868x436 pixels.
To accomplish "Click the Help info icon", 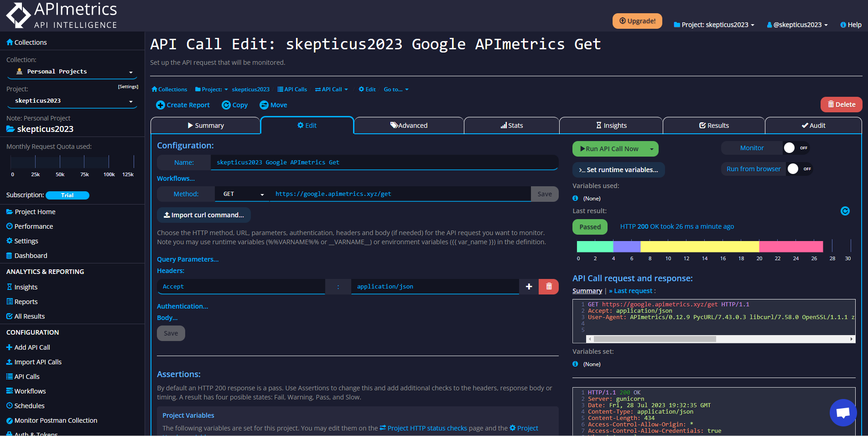I will click(843, 25).
